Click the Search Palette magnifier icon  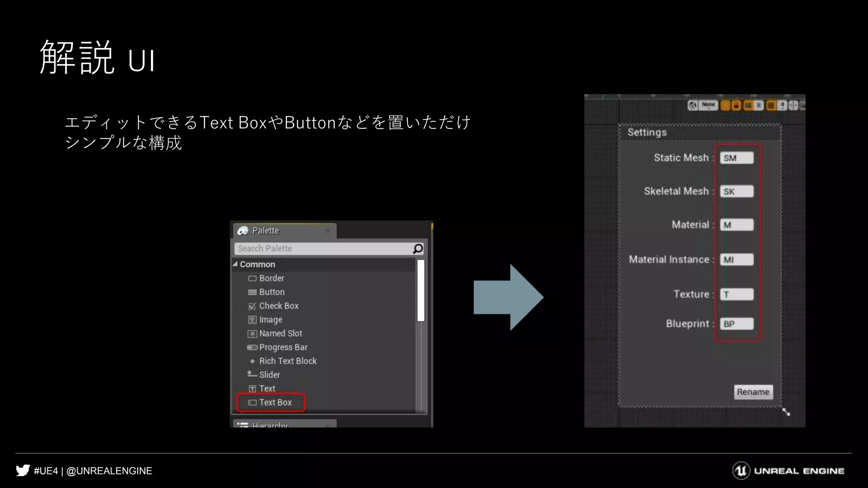pos(418,249)
